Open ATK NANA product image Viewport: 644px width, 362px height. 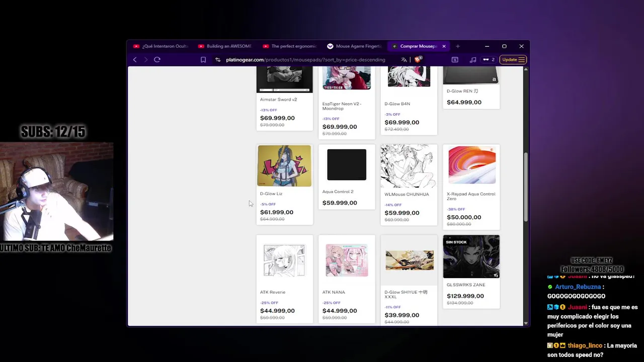(x=347, y=260)
